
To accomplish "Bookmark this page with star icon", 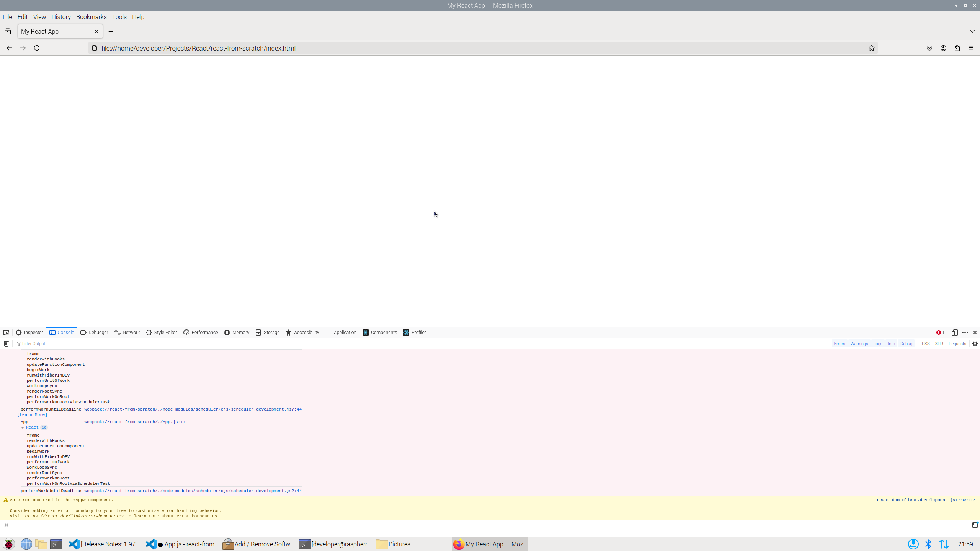I will point(872,48).
